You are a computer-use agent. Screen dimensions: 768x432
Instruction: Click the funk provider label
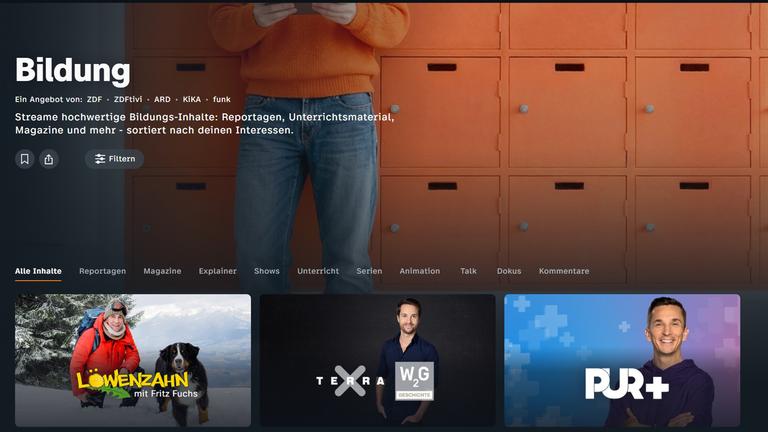point(222,99)
